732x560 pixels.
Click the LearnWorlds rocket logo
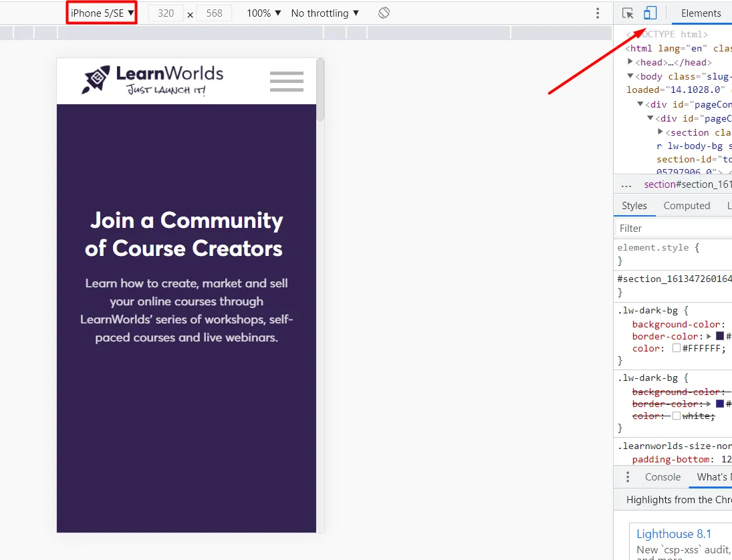[96, 80]
